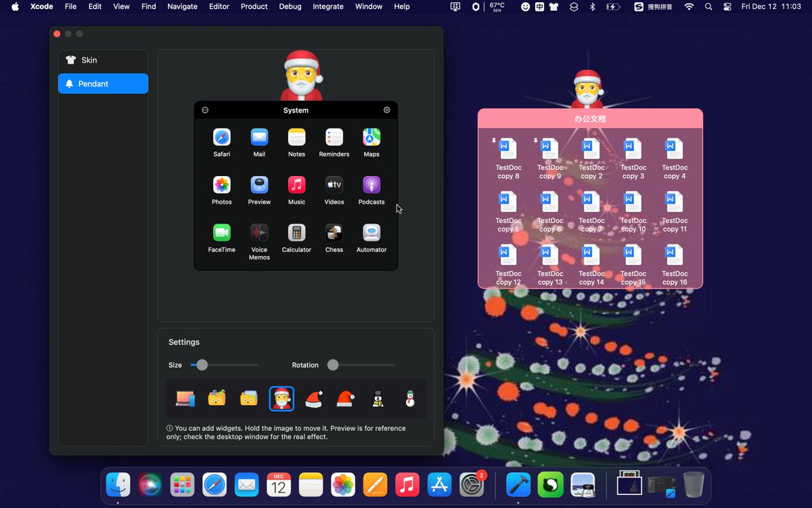This screenshot has height=508, width=812.
Task: Open Automator in the System widget
Action: pos(371,233)
